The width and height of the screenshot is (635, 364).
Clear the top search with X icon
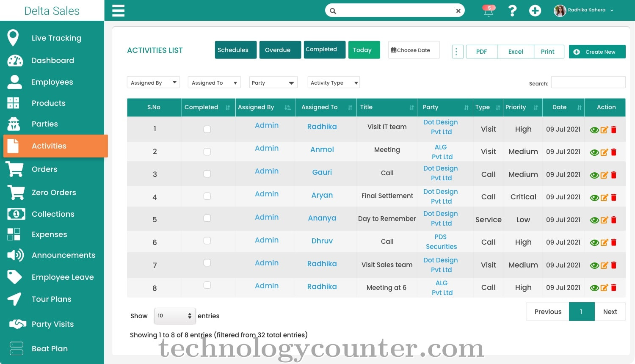tap(458, 11)
